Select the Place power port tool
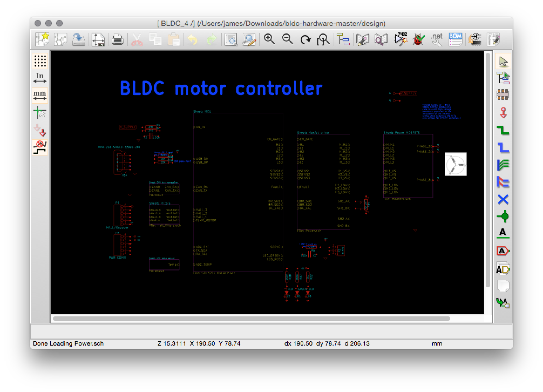 (503, 113)
